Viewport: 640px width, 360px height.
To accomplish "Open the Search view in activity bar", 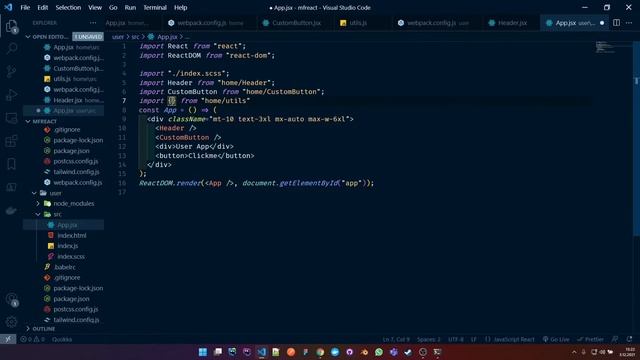I will click(x=11, y=48).
